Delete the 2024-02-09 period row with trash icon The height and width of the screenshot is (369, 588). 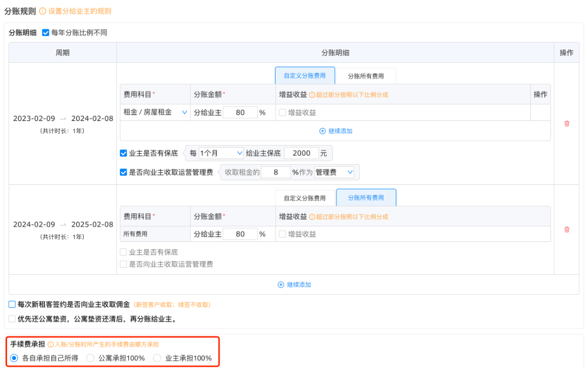click(x=567, y=229)
